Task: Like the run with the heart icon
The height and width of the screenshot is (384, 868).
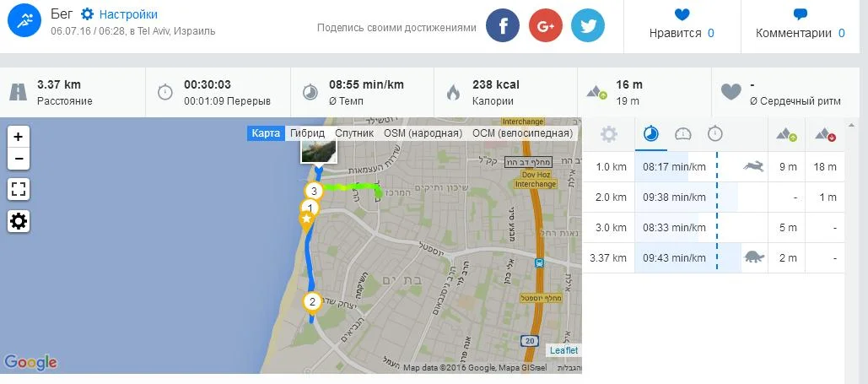Action: (682, 14)
